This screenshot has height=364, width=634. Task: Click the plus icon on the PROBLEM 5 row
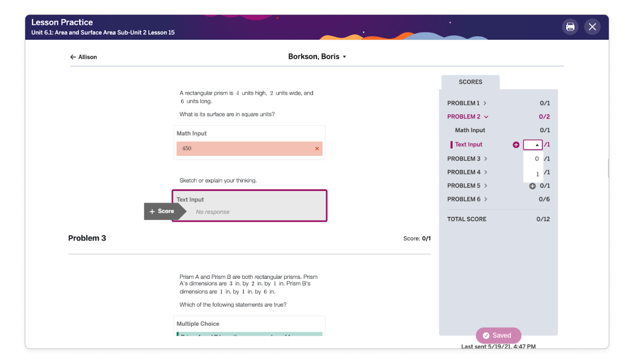[532, 186]
